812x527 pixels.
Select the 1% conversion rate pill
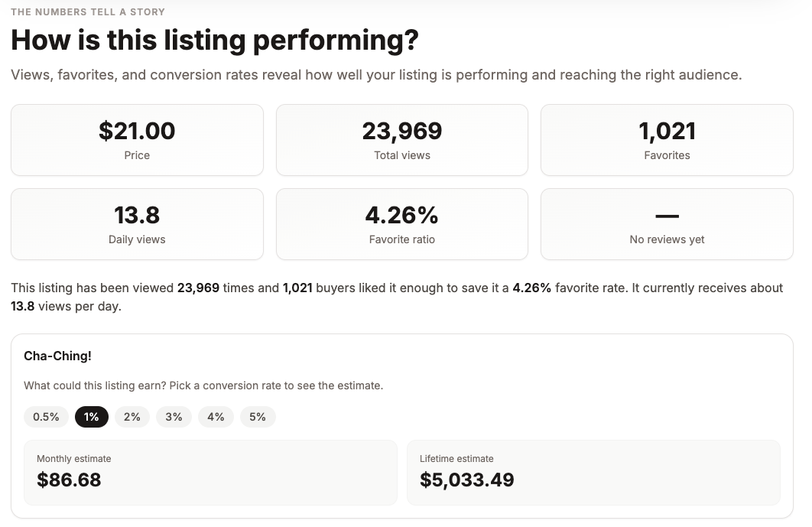92,417
